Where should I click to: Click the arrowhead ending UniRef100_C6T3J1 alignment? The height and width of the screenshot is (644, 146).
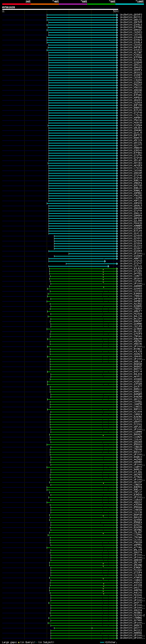click(x=109, y=266)
